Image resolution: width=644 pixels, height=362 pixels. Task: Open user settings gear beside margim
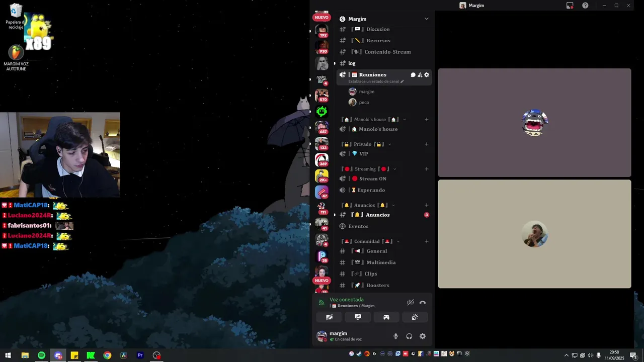tap(423, 336)
